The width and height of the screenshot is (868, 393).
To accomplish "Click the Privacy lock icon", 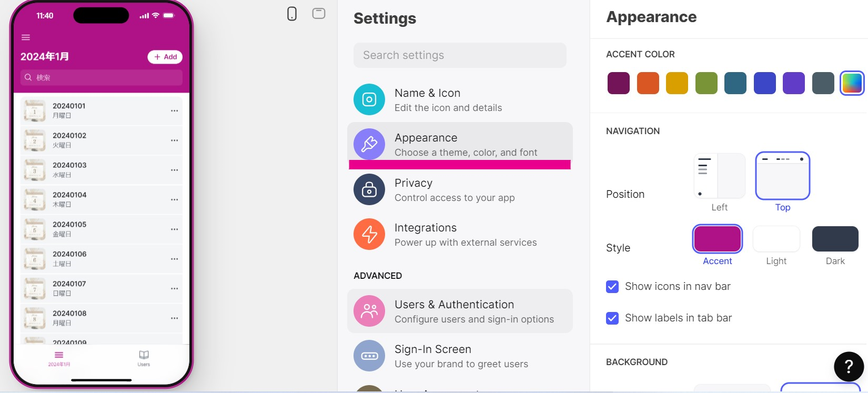I will click(x=369, y=189).
